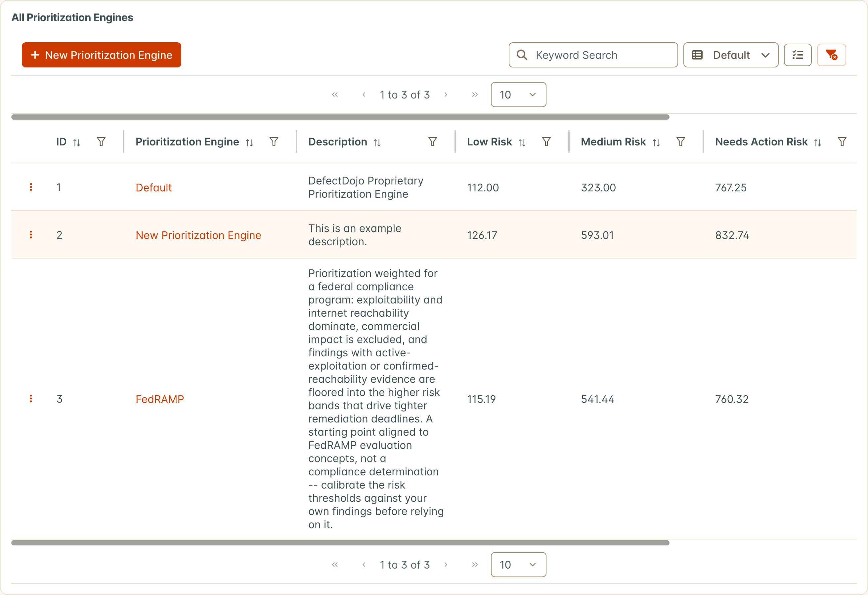Open row actions for New Prioritization Engine row
The image size is (868, 595).
pyautogui.click(x=31, y=234)
